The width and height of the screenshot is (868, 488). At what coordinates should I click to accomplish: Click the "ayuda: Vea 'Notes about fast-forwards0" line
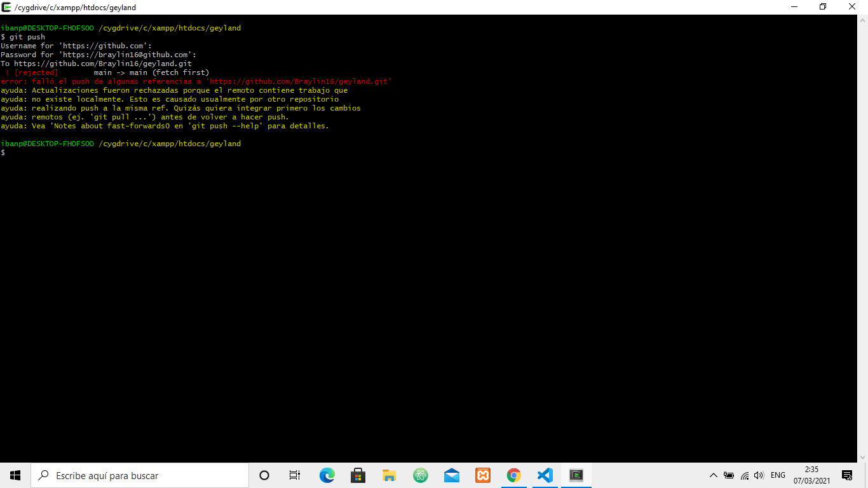(165, 126)
